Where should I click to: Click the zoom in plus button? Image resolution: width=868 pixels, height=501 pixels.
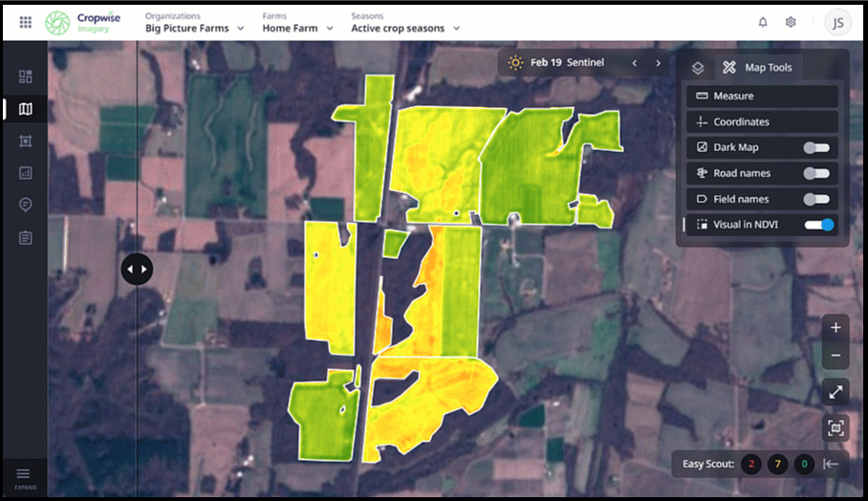click(835, 328)
